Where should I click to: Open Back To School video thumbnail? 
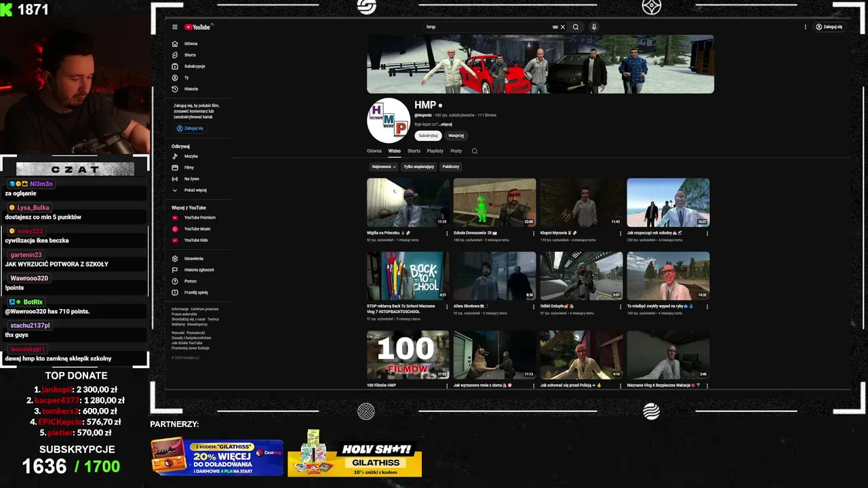[x=408, y=276]
